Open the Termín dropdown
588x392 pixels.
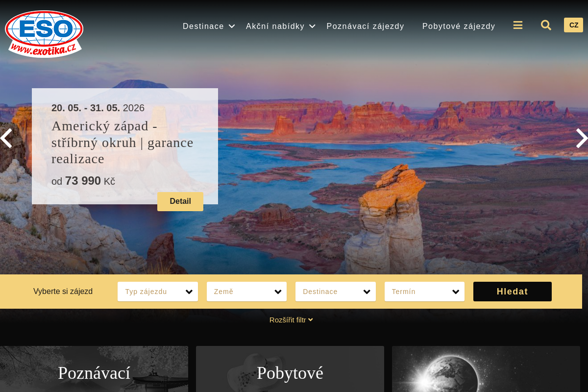[424, 292]
